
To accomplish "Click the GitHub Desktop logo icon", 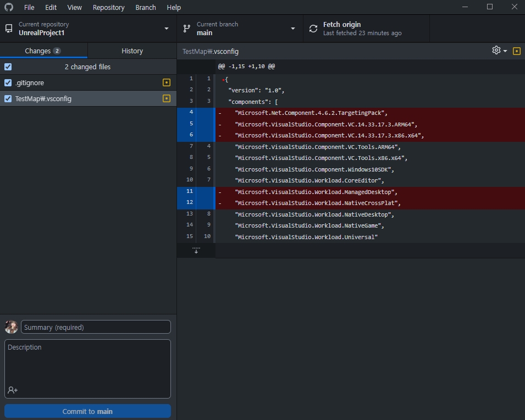I will coord(9,7).
